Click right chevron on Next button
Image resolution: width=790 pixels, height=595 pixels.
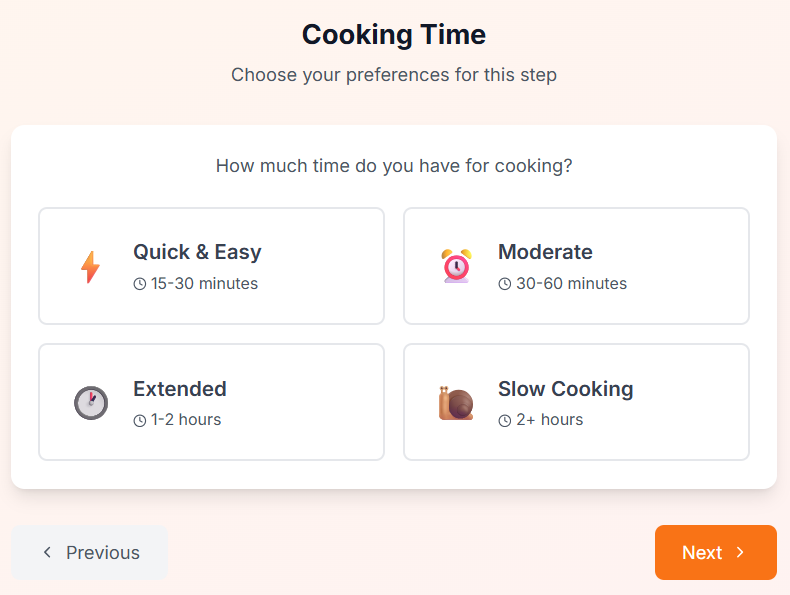click(740, 553)
